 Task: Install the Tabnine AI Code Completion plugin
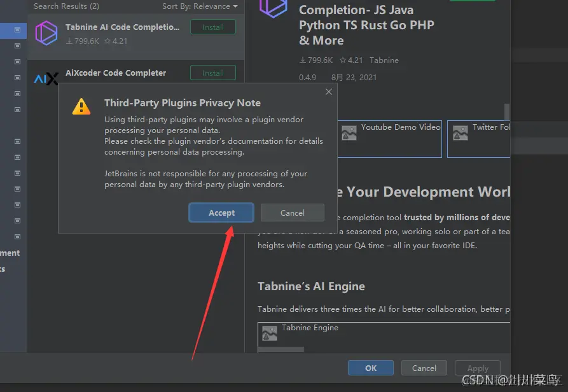[213, 27]
